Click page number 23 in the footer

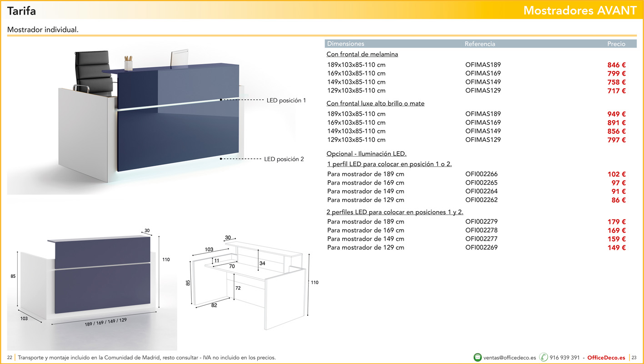634,358
